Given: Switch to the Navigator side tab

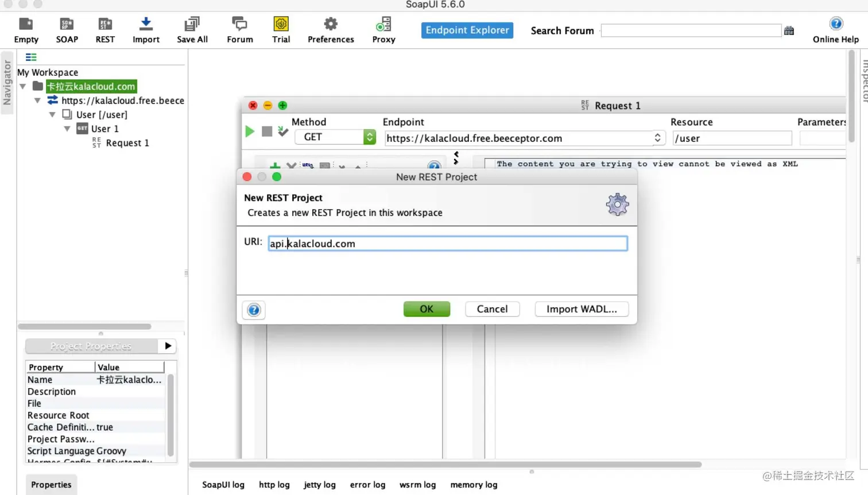Looking at the screenshot, I should [7, 83].
